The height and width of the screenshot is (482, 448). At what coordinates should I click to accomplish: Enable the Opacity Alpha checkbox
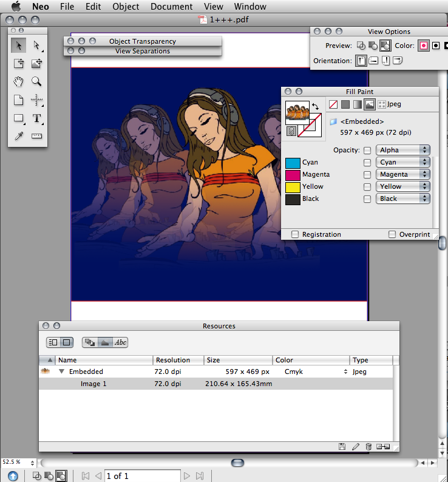[367, 151]
